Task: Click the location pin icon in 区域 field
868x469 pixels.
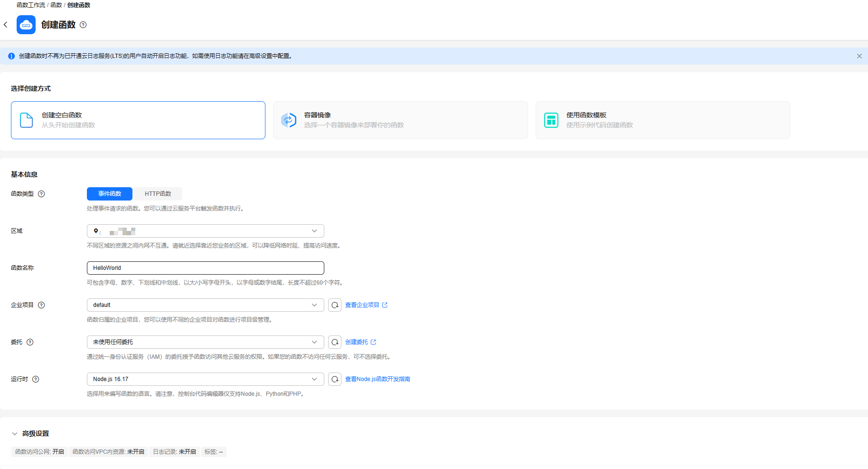Action: (96, 231)
